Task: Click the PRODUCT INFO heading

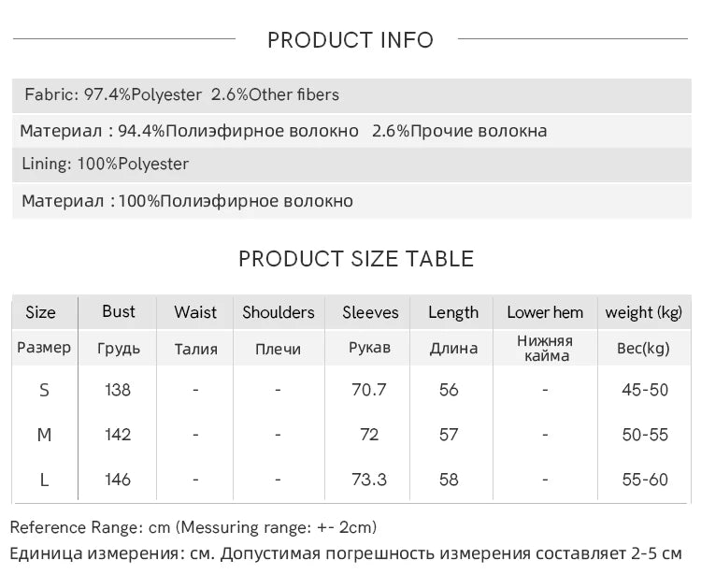Action: tap(350, 39)
